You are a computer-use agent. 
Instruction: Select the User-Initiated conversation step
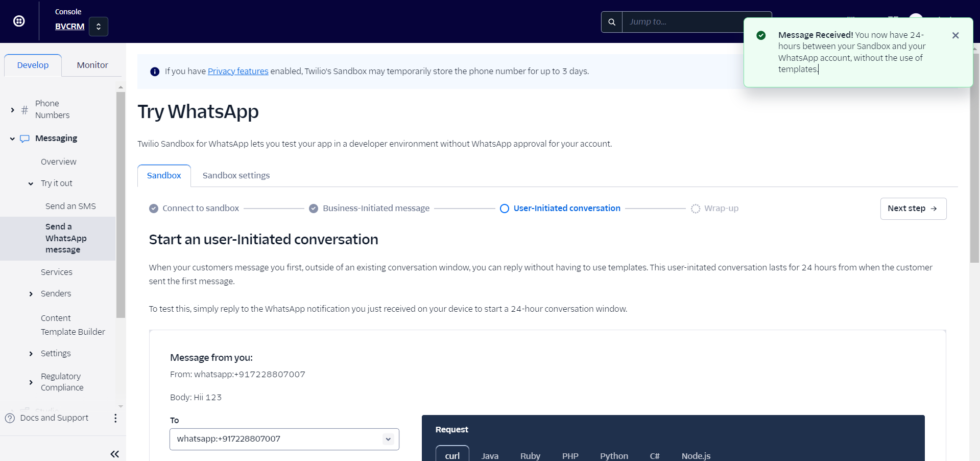[x=560, y=208]
